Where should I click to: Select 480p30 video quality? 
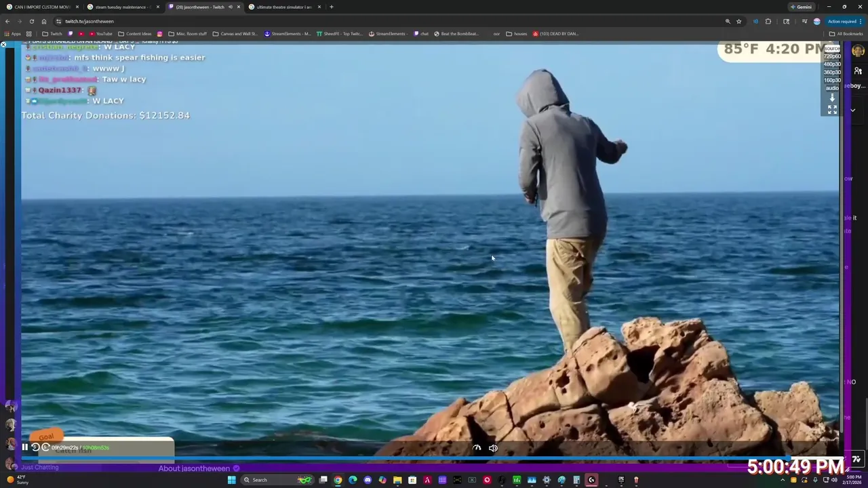(x=832, y=64)
